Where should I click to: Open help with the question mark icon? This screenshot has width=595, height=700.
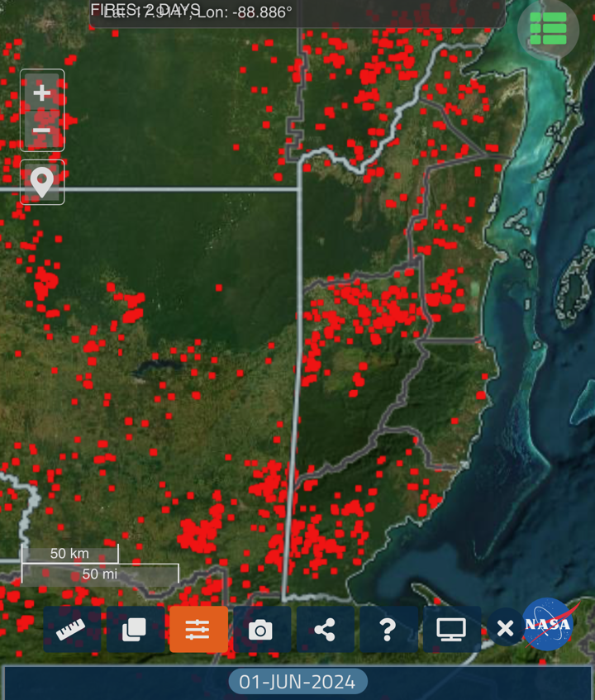388,630
